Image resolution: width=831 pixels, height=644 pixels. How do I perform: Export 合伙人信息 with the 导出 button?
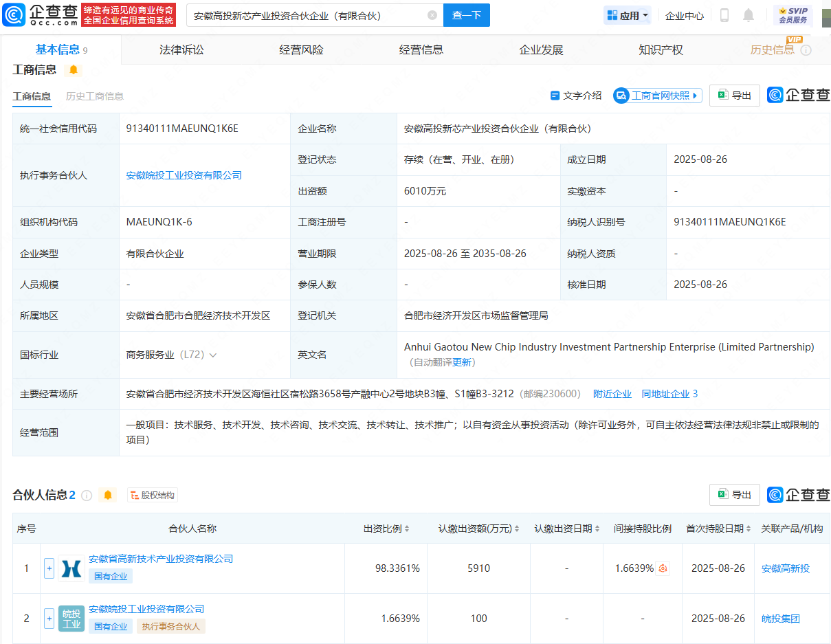coord(735,495)
